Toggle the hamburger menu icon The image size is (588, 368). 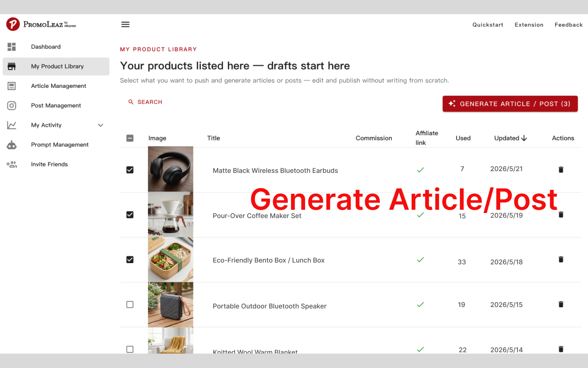(x=125, y=24)
